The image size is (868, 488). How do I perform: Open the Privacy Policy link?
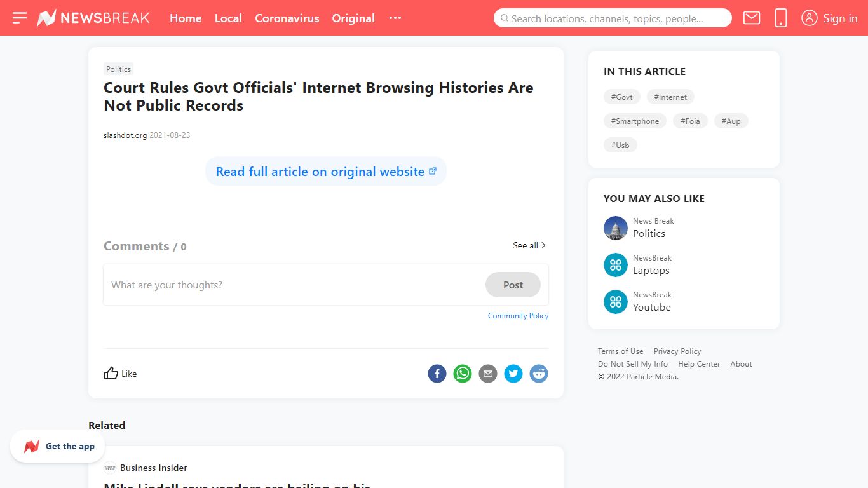(677, 351)
